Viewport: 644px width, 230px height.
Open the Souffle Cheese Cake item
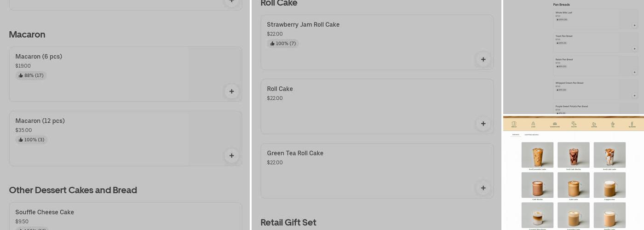point(45,212)
